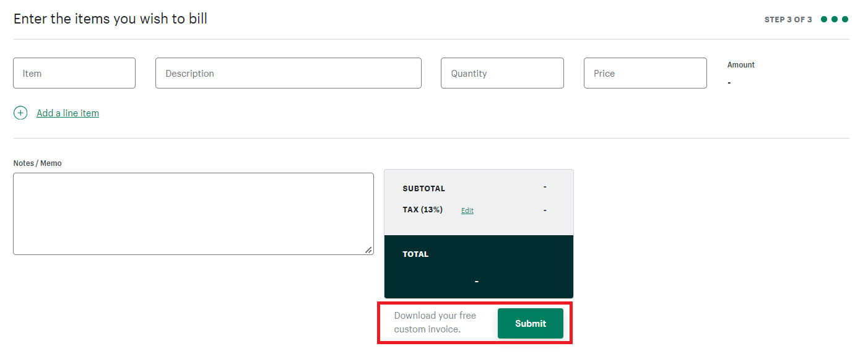Click the drag-resize handle on the Notes textarea
868x359 pixels.
(x=370, y=251)
